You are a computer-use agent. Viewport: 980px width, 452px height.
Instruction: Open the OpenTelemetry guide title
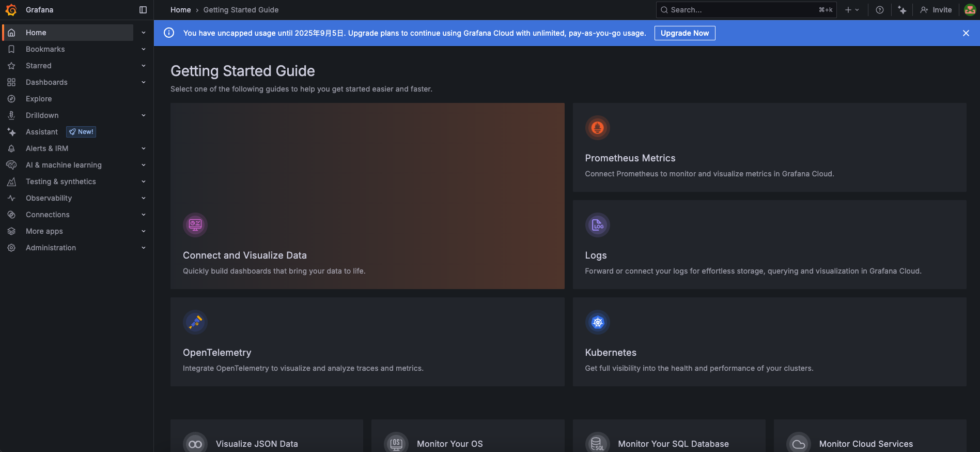click(x=217, y=353)
